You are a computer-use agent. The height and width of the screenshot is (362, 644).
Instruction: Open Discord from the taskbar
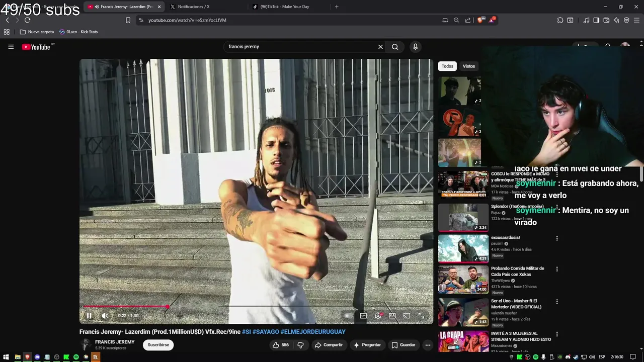click(37, 357)
